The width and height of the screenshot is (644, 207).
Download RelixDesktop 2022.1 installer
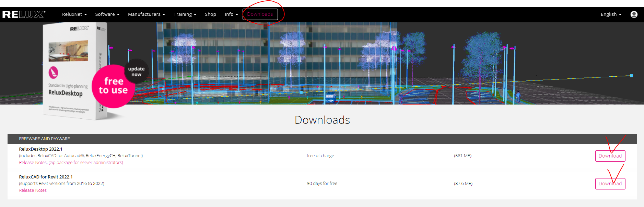pos(610,156)
